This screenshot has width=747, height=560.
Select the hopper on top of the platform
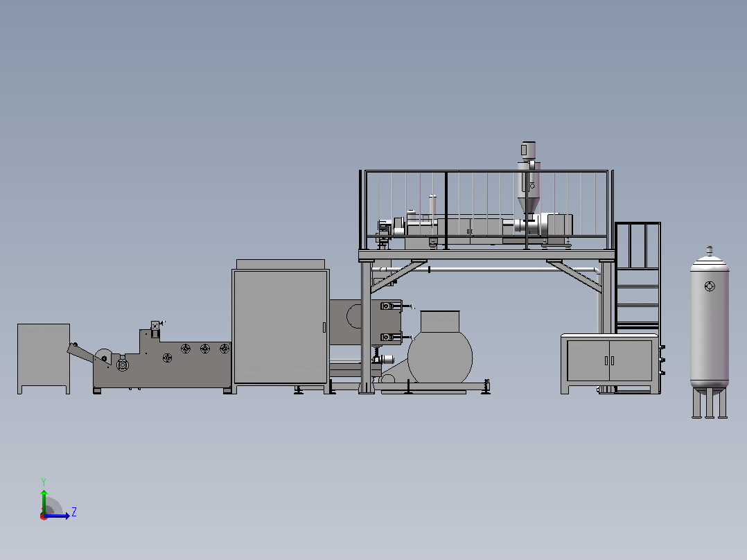point(529,180)
